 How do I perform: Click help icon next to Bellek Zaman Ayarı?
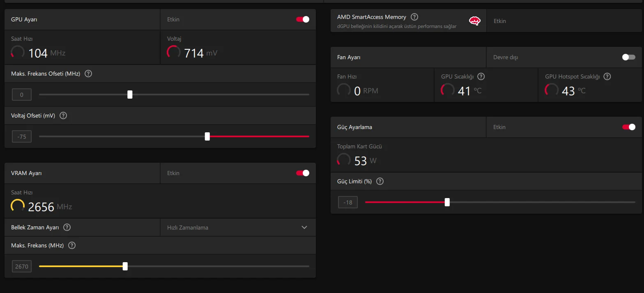pos(67,227)
